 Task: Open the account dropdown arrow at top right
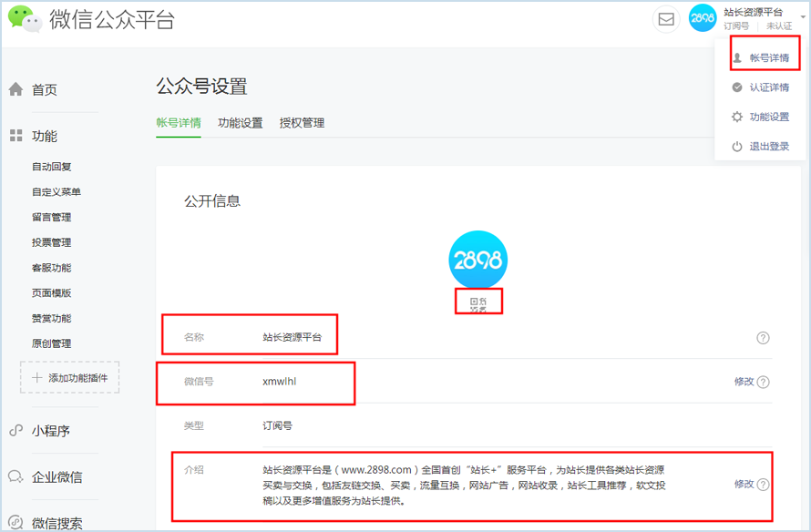coord(802,16)
